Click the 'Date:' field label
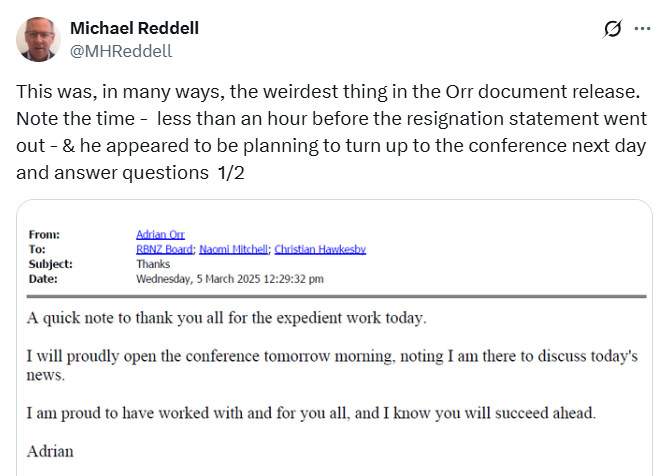The height and width of the screenshot is (476, 658). click(45, 279)
